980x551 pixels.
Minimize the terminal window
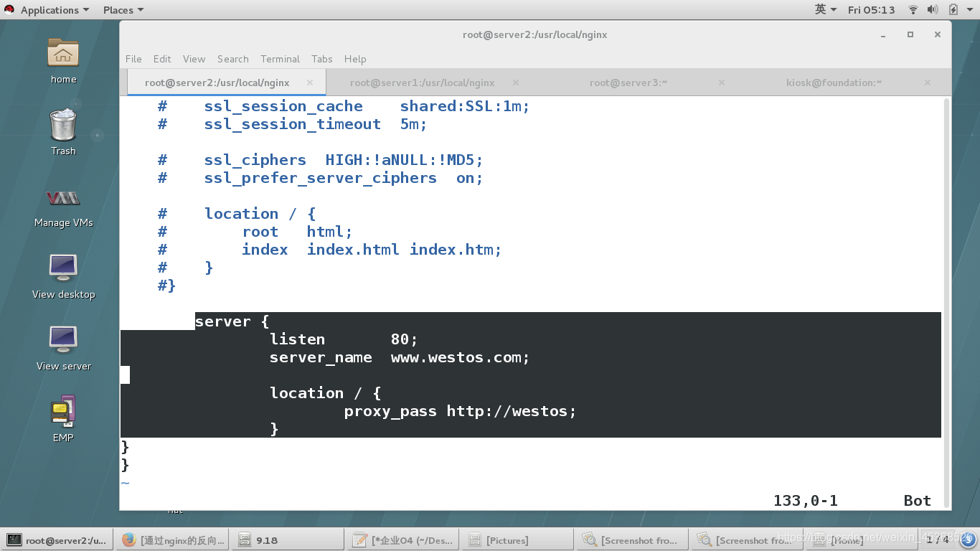pyautogui.click(x=884, y=34)
